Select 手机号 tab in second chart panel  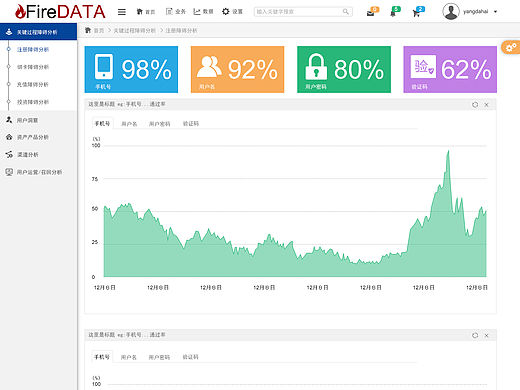click(102, 357)
